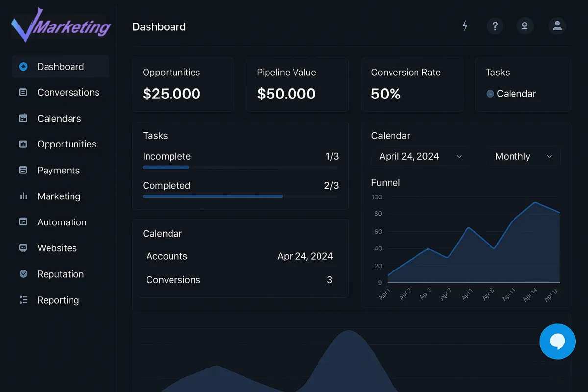588x392 pixels.
Task: Click the 'Funnel' chart heading
Action: (x=386, y=182)
